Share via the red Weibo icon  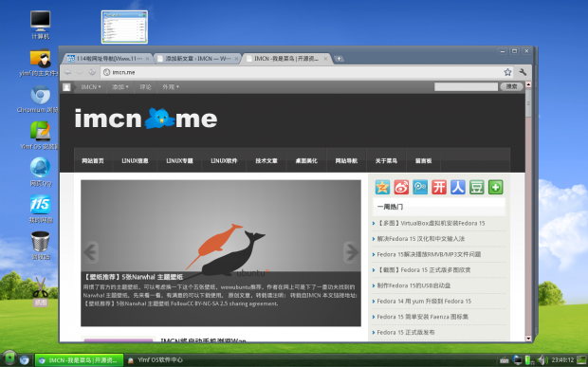click(x=401, y=187)
